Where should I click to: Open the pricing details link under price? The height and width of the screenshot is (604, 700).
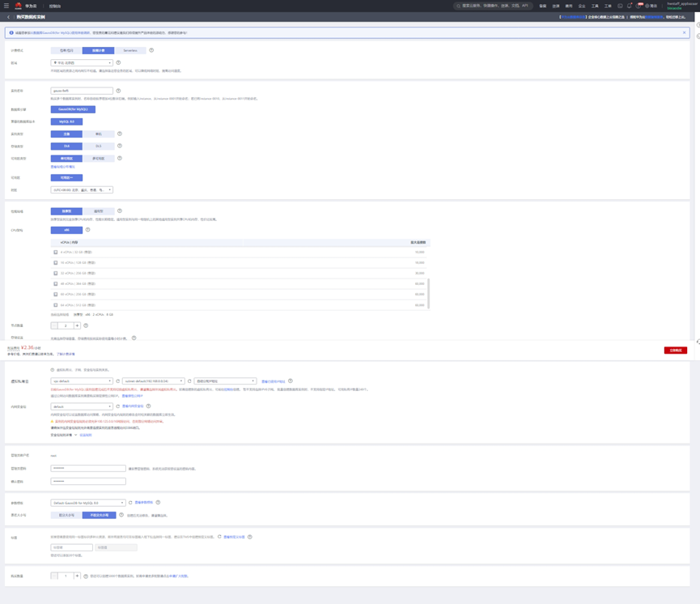click(x=66, y=354)
